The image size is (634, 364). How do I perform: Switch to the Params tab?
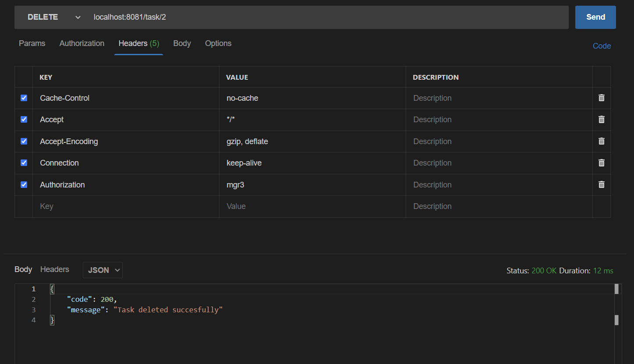tap(32, 43)
